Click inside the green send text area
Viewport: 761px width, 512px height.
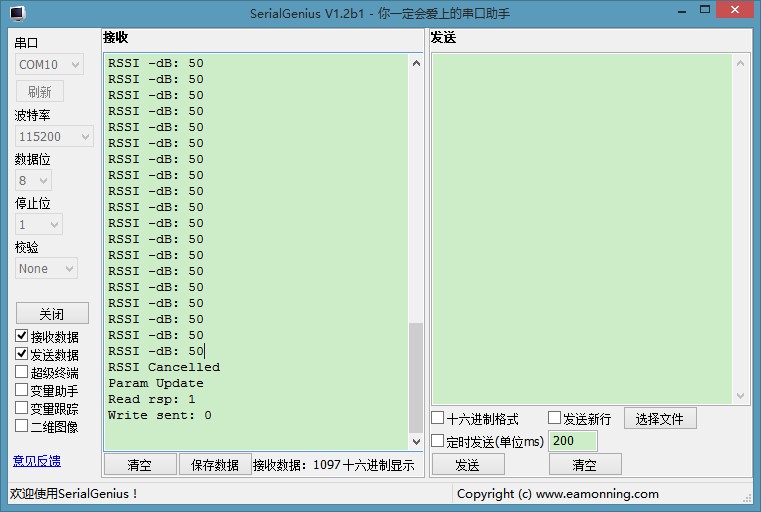point(581,229)
